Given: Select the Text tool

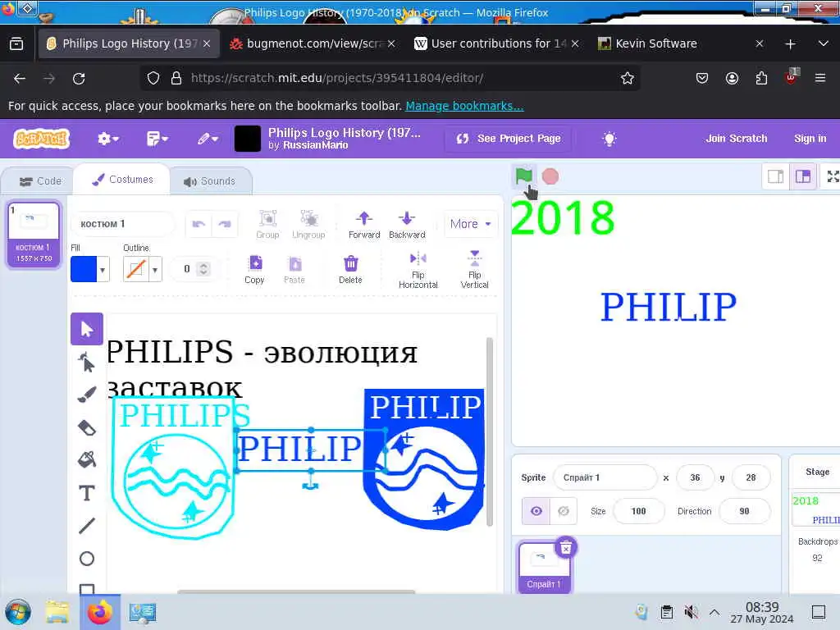Looking at the screenshot, I should tap(87, 493).
